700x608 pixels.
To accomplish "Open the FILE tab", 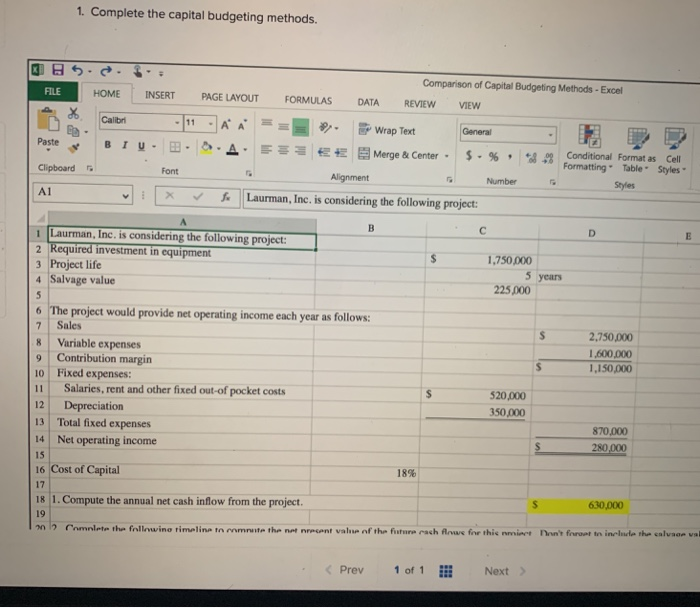I will pyautogui.click(x=53, y=91).
